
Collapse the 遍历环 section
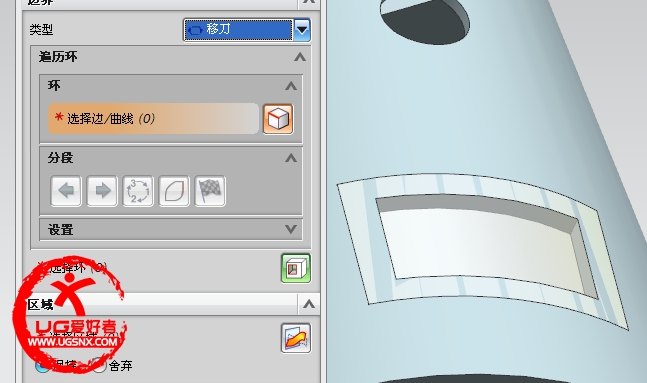tap(300, 57)
